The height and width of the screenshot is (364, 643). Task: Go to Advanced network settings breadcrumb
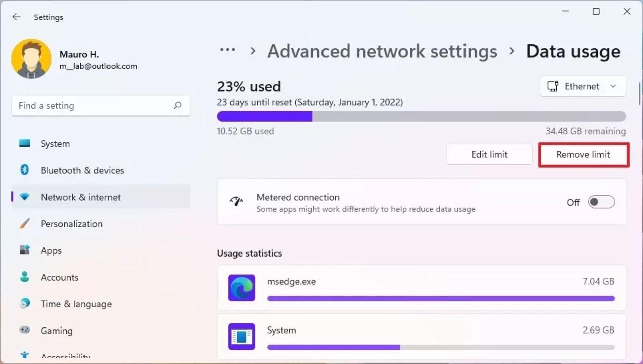pos(382,51)
